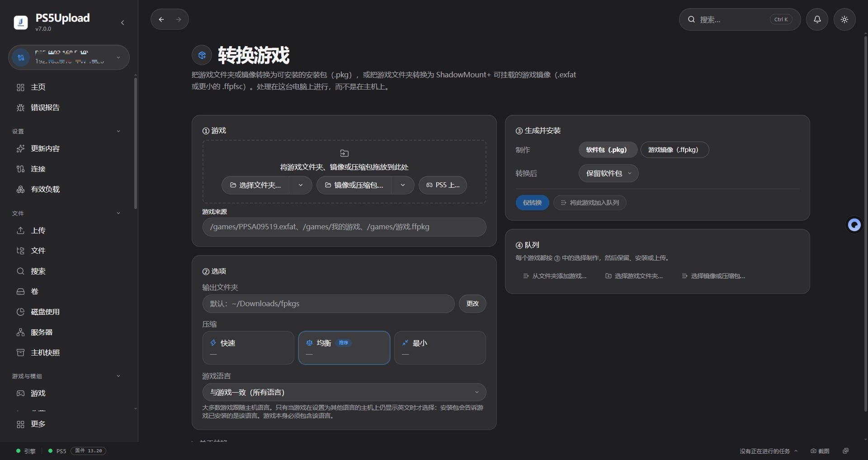
Task: Click 更改 output folder button
Action: 472,304
